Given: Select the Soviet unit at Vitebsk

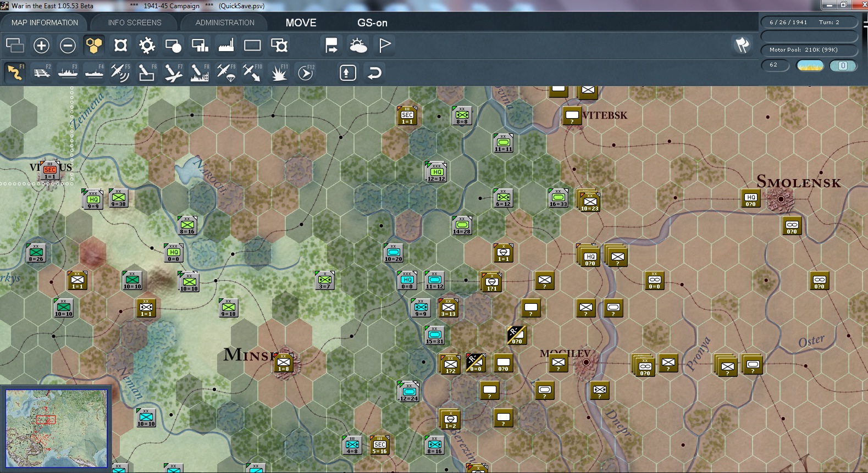Looking at the screenshot, I should click(x=572, y=116).
